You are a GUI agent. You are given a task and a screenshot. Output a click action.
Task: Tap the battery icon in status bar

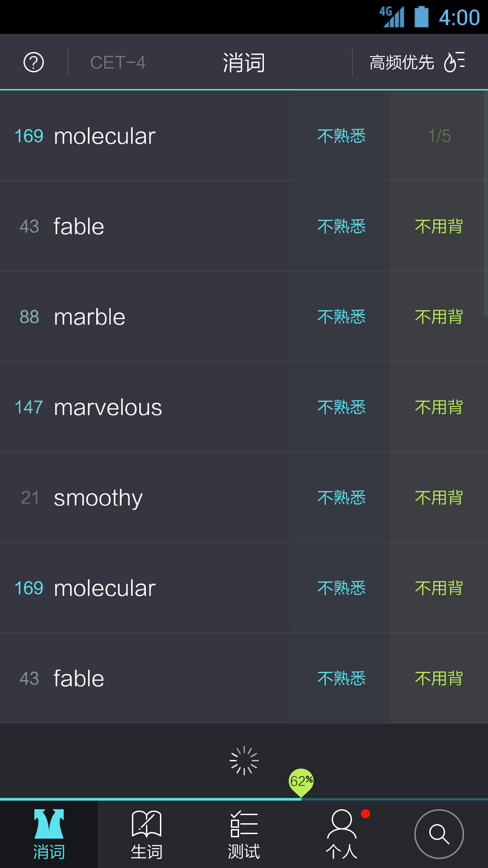[421, 17]
